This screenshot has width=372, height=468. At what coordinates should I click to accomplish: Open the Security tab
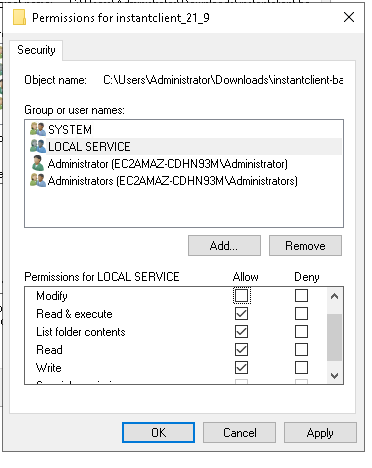[36, 50]
